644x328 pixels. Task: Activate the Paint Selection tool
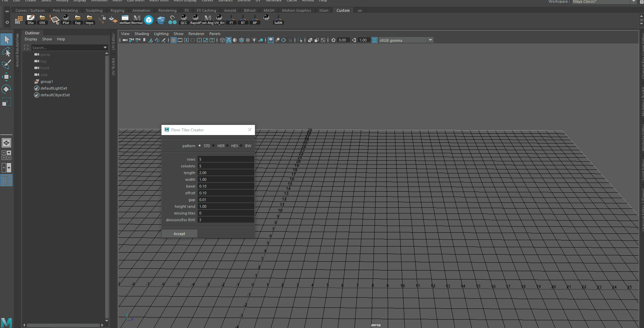click(6, 64)
